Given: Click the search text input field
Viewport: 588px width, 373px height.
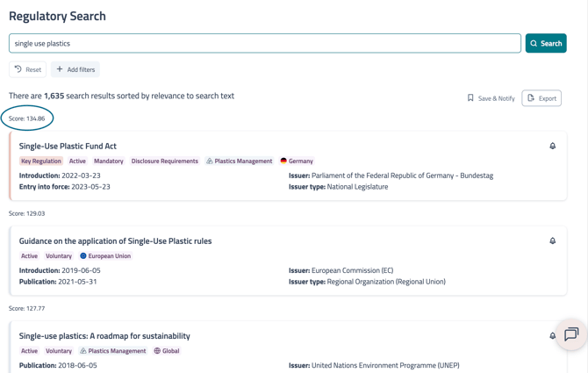Looking at the screenshot, I should [x=264, y=43].
